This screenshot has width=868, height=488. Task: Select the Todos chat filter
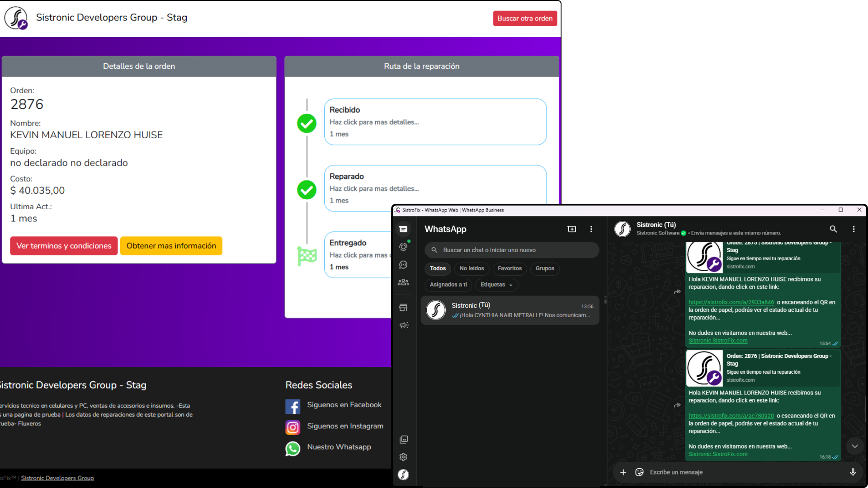tap(438, 268)
